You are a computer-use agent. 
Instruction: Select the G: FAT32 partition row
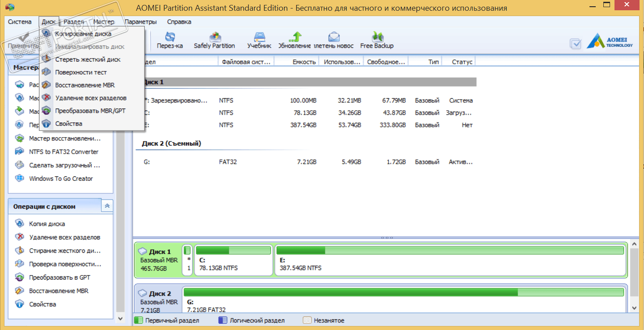coord(306,162)
